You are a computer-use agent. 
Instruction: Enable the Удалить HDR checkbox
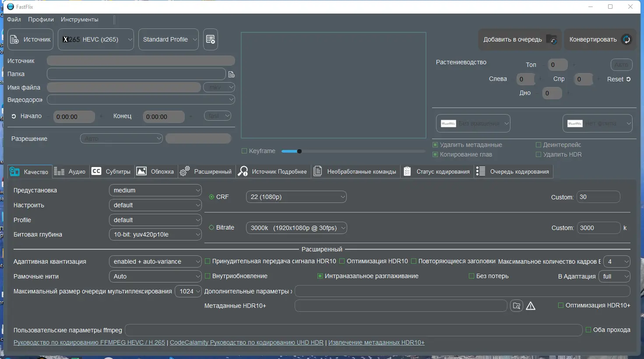click(x=538, y=154)
